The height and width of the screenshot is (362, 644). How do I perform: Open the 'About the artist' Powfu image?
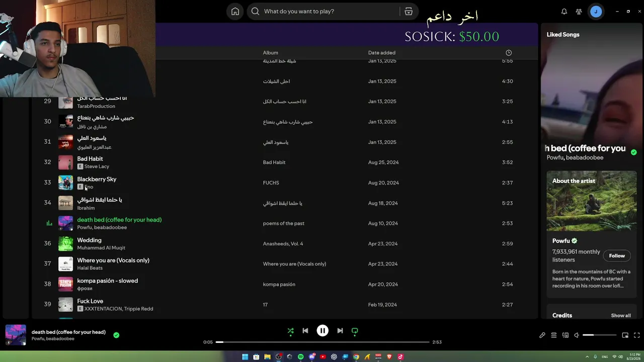pyautogui.click(x=592, y=201)
